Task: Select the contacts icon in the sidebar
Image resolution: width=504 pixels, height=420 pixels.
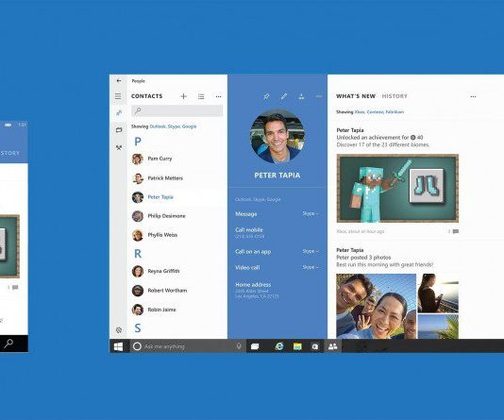Action: tap(119, 113)
